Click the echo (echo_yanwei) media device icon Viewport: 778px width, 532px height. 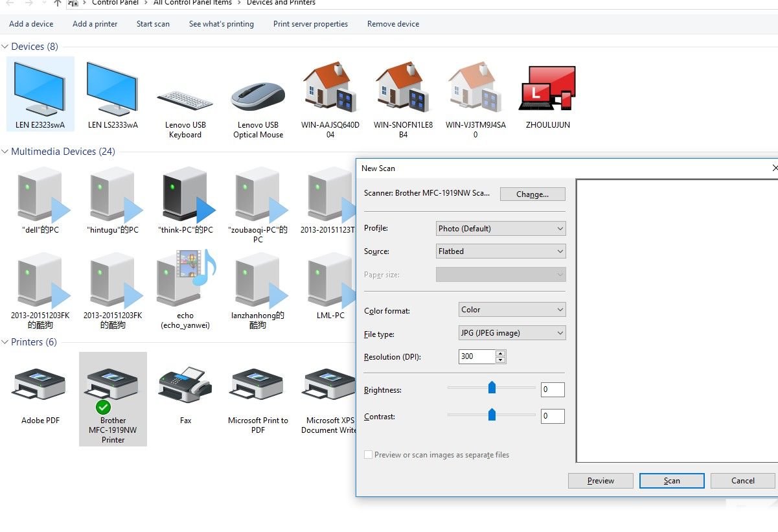tap(185, 279)
